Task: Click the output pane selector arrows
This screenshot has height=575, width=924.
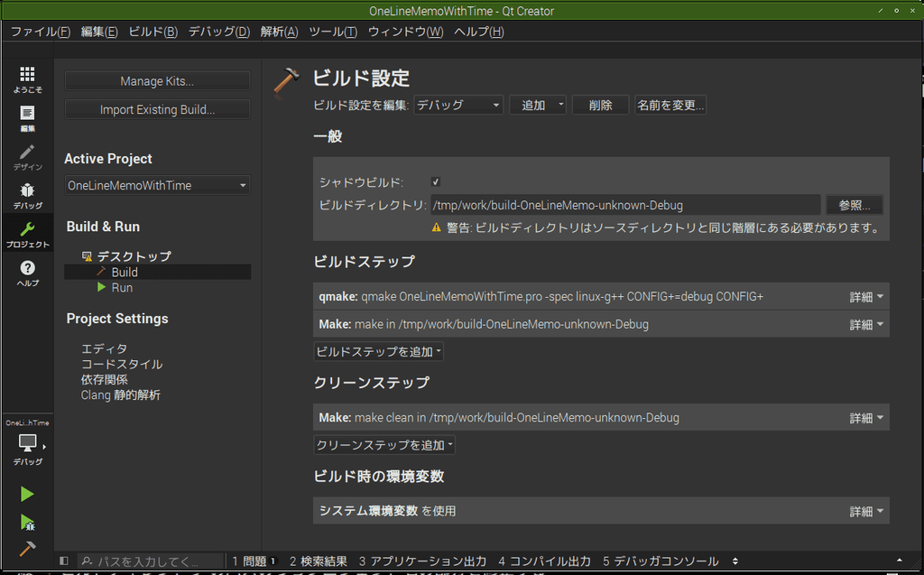Action: tap(735, 561)
